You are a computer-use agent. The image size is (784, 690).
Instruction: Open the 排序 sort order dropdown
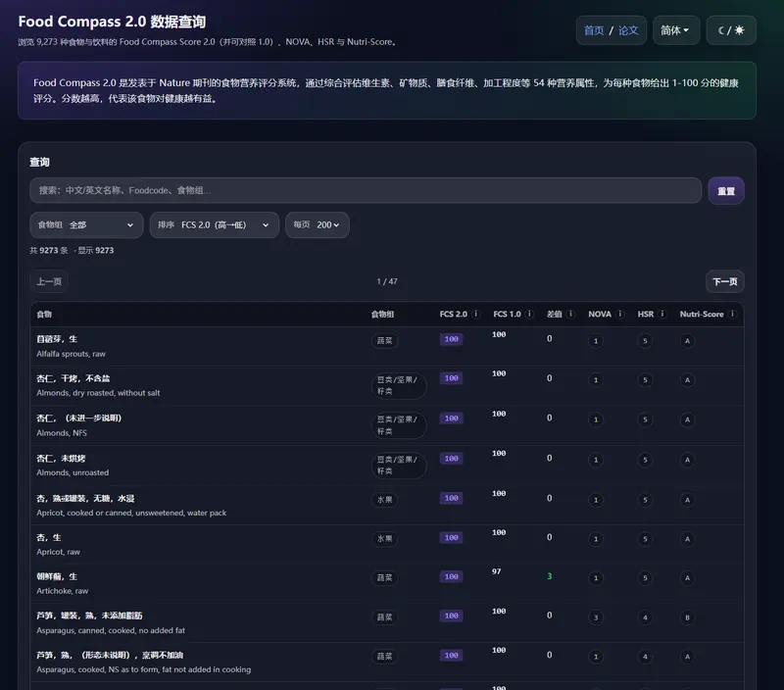(214, 225)
